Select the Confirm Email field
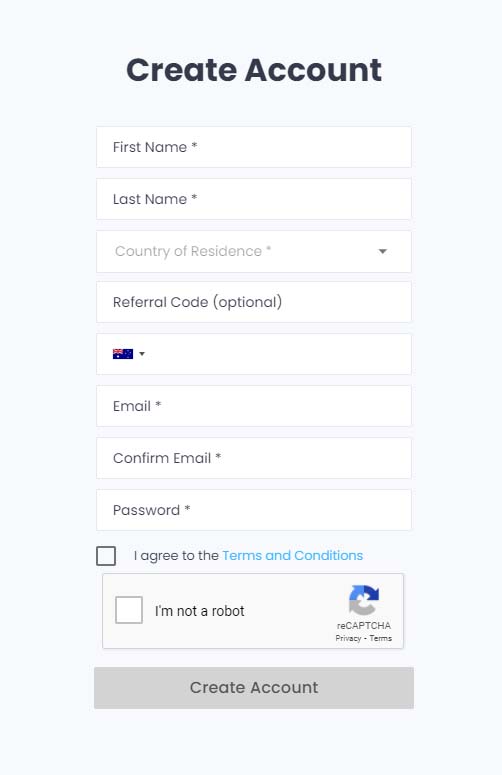This screenshot has width=502, height=775. [254, 458]
